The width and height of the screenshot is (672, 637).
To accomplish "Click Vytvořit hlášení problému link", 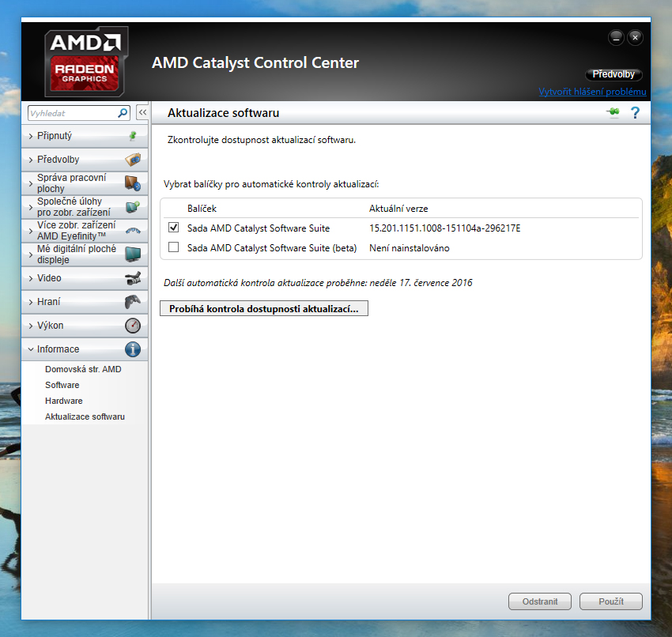I will (592, 92).
